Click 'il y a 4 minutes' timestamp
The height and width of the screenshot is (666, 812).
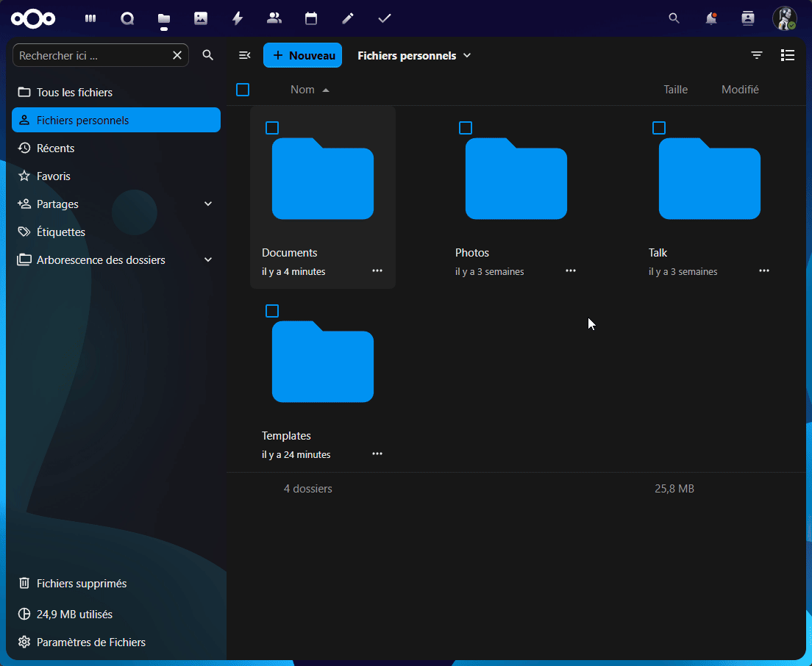(293, 272)
